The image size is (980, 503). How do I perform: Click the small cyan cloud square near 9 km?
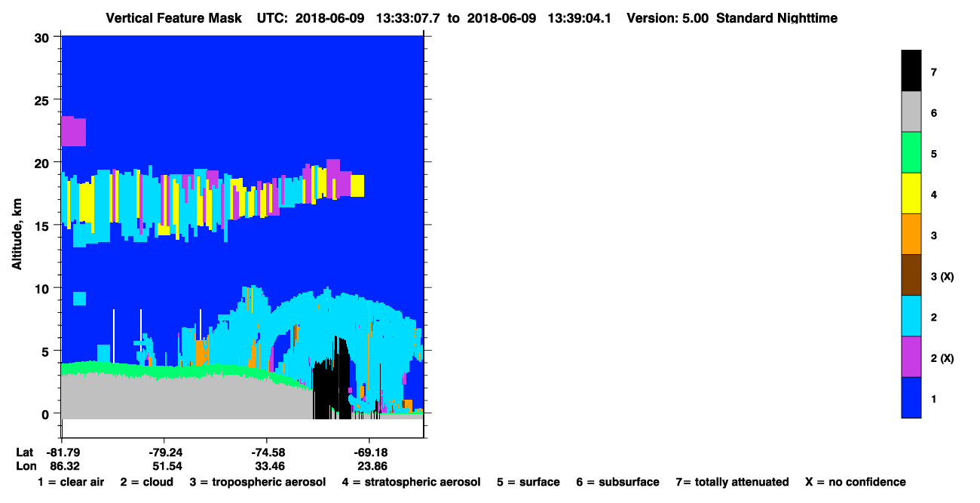[x=79, y=299]
